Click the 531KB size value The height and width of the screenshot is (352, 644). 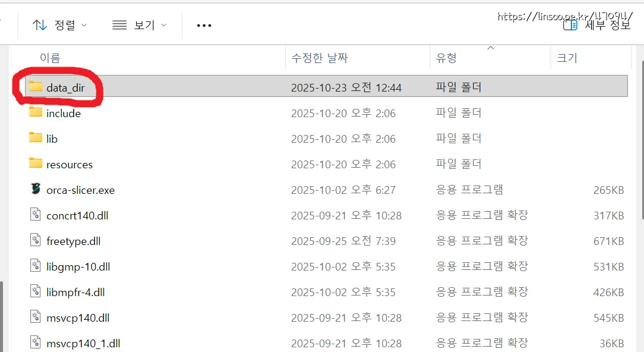pos(609,266)
